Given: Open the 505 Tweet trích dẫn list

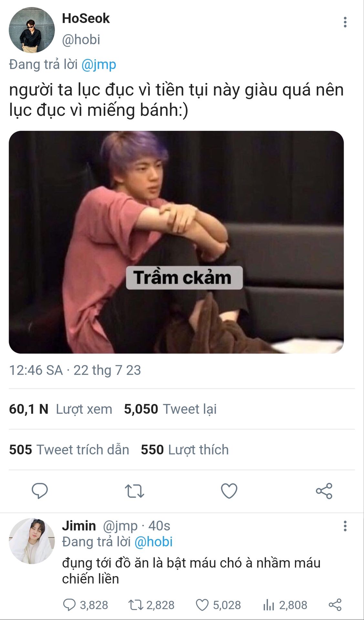Looking at the screenshot, I should pyautogui.click(x=69, y=449).
